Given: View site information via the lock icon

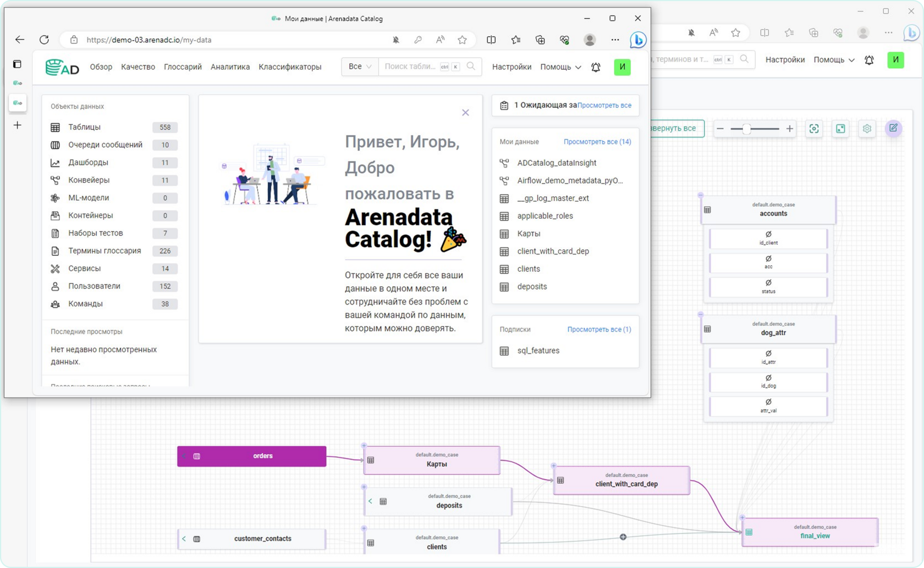Looking at the screenshot, I should click(x=74, y=40).
